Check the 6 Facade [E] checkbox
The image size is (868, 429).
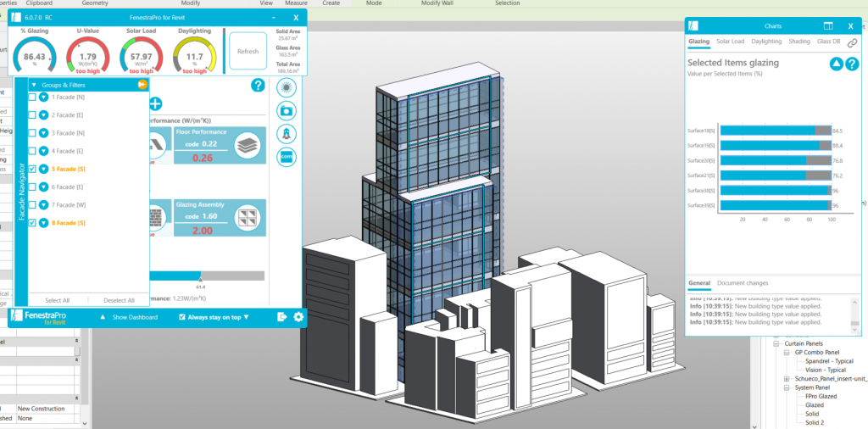[32, 187]
